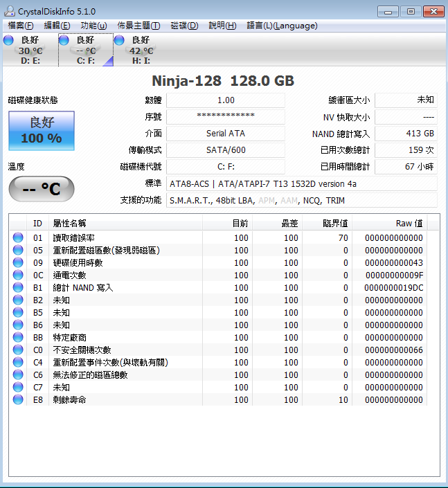The height and width of the screenshot is (488, 448).
Task: Select the 總計 NAND 寫入 attribute row
Action: (218, 287)
